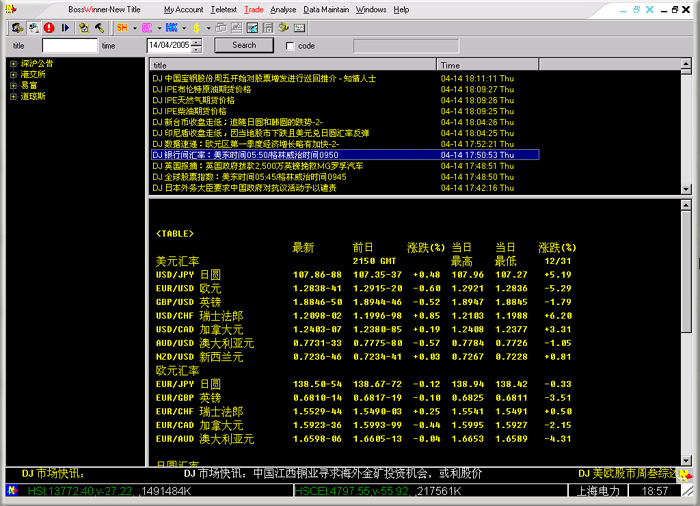Click the blue play-step arrow icon

tap(65, 28)
